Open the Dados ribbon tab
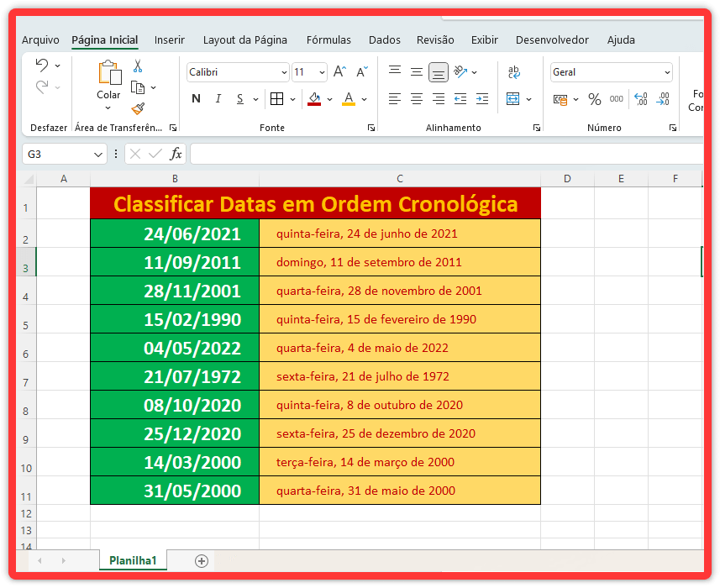The height and width of the screenshot is (588, 720). [x=384, y=39]
